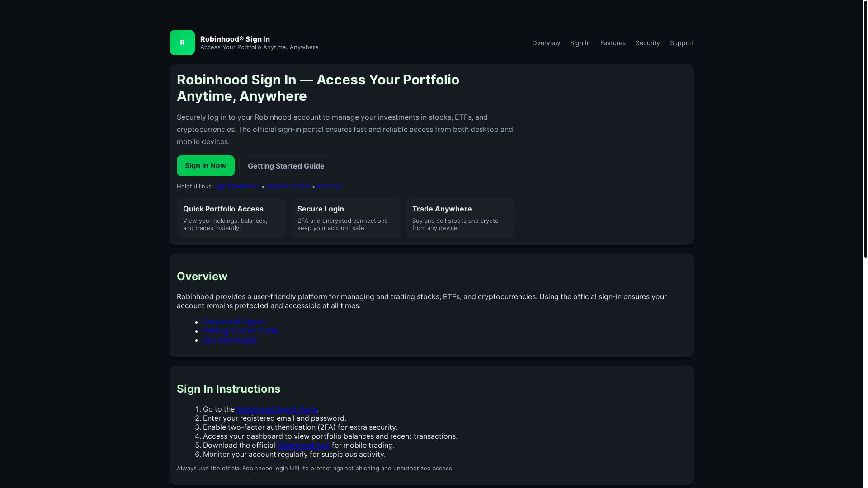This screenshot has width=868, height=488.
Task: Click 'Enter your registered email and password.' step
Action: click(274, 418)
